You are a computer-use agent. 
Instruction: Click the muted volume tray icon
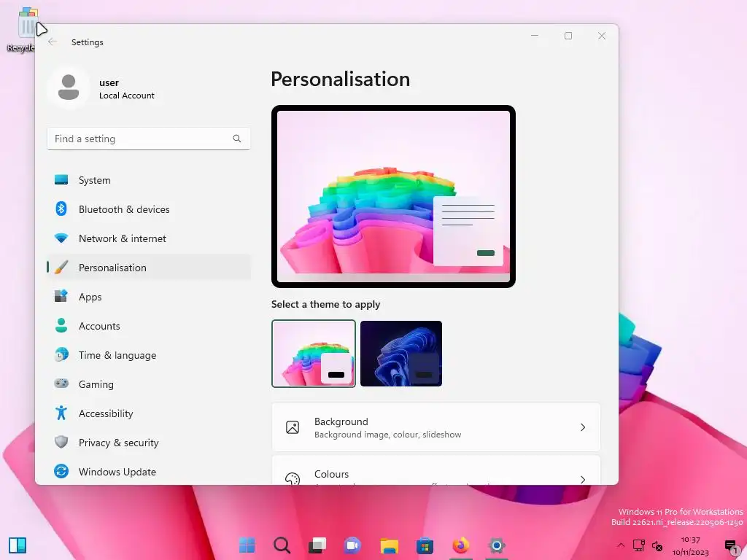657,545
